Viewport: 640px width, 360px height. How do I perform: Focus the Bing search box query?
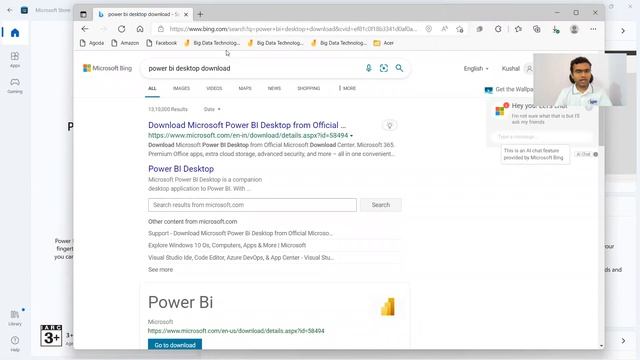(x=253, y=68)
